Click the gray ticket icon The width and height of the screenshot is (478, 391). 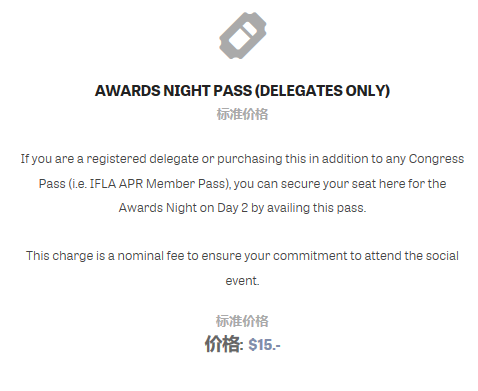[x=243, y=36]
